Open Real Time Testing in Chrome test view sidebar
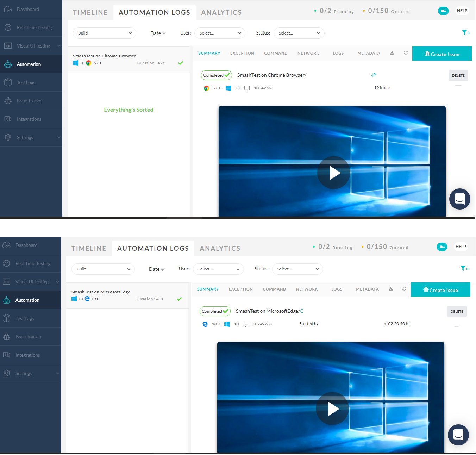The image size is (476, 455). 31,27
